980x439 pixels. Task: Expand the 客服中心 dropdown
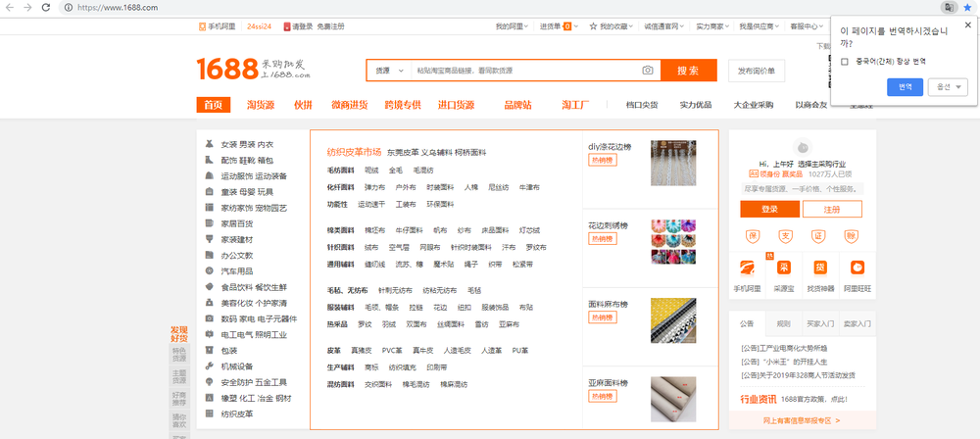(x=807, y=26)
